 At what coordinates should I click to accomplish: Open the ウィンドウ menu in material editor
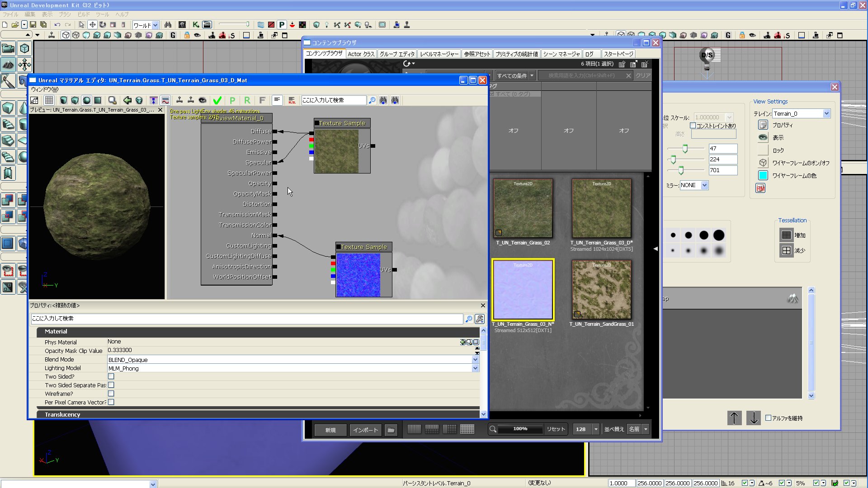[x=44, y=89]
